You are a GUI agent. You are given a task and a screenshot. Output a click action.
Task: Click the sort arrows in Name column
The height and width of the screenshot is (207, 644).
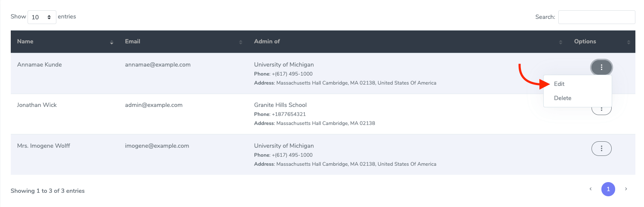111,42
